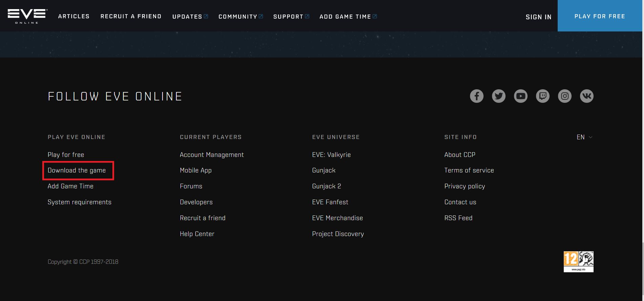Viewport: 644px width, 301px height.
Task: Click the EVE Online logo
Action: coord(27,17)
